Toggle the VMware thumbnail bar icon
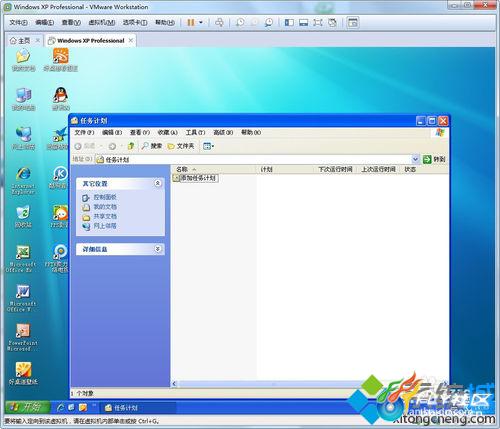 point(303,23)
